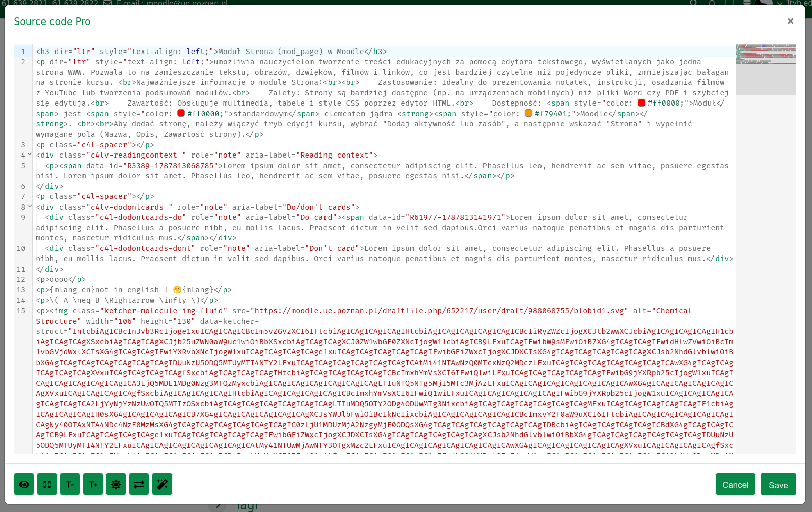Click the "c4l-dodontcards-dont" class value
The height and width of the screenshot is (512, 812).
145,248
